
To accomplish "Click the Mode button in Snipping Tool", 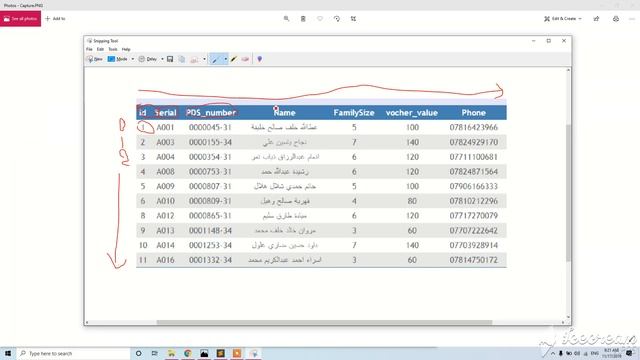I will (x=118, y=59).
